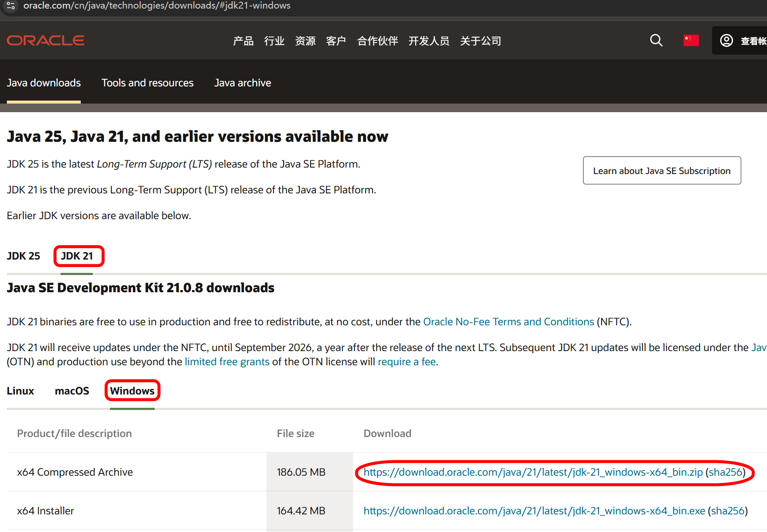
Task: Click Learn about Java SE Subscription button
Action: tap(662, 171)
